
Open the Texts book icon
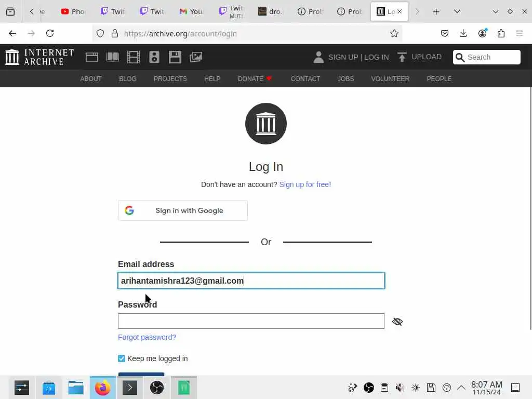click(x=113, y=57)
